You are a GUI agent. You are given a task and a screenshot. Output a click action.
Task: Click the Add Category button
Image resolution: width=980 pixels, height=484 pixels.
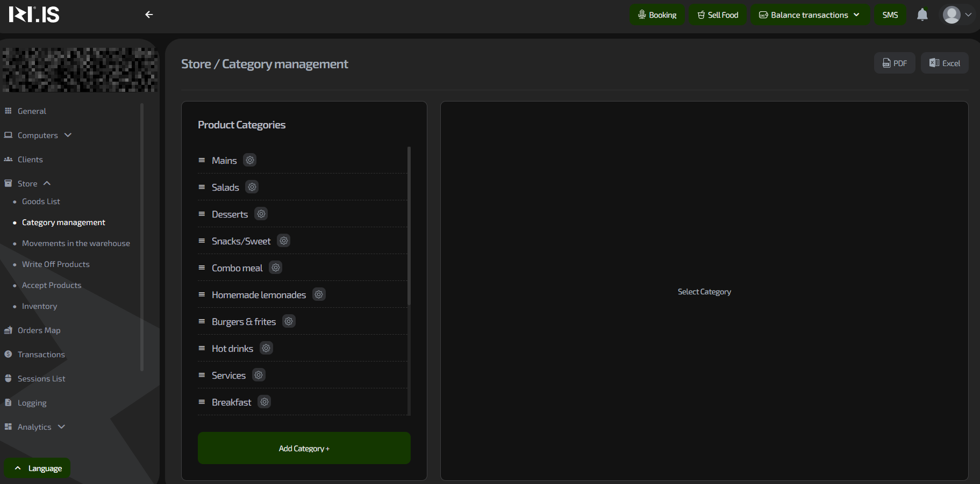point(304,448)
